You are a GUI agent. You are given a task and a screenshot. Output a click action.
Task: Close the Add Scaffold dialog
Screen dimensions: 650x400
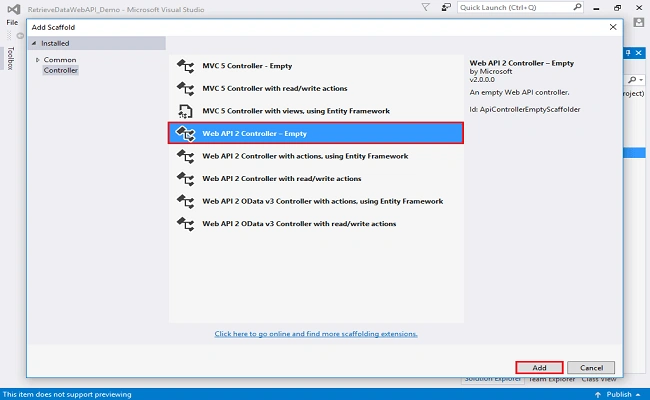click(613, 27)
